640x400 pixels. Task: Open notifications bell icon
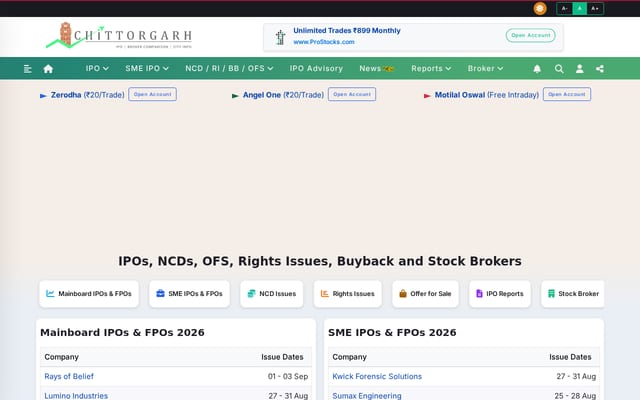coord(537,69)
